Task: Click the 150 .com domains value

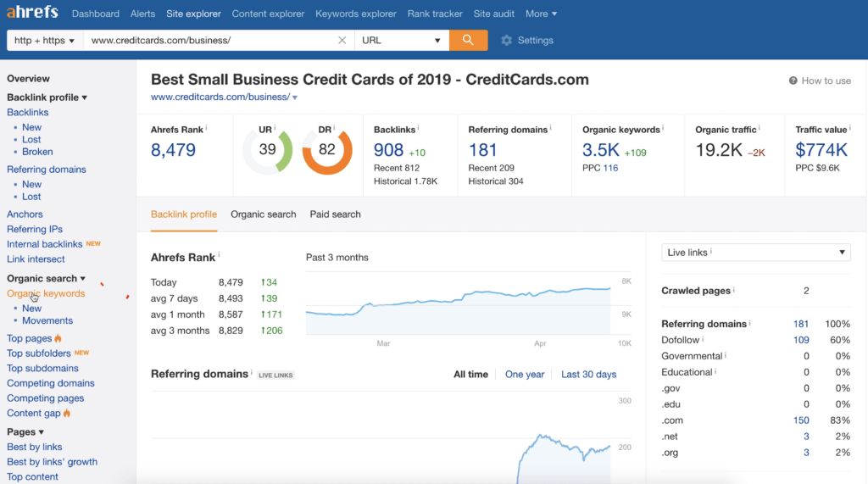Action: (x=801, y=420)
